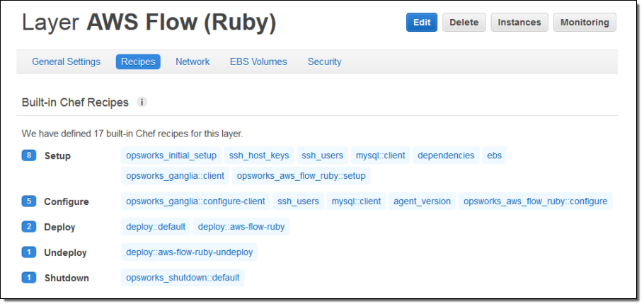Select the deploy::aws-flow-ruby recipe
The width and height of the screenshot is (644, 306).
click(241, 227)
